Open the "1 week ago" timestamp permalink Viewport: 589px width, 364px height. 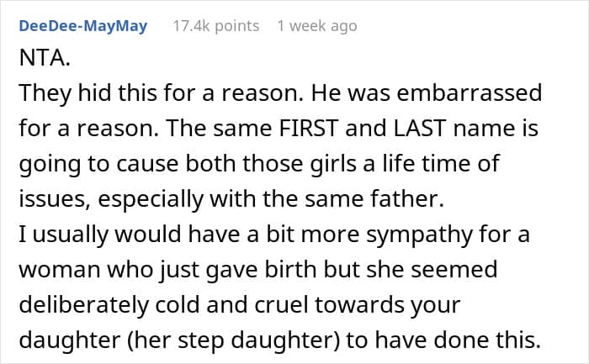[x=316, y=26]
